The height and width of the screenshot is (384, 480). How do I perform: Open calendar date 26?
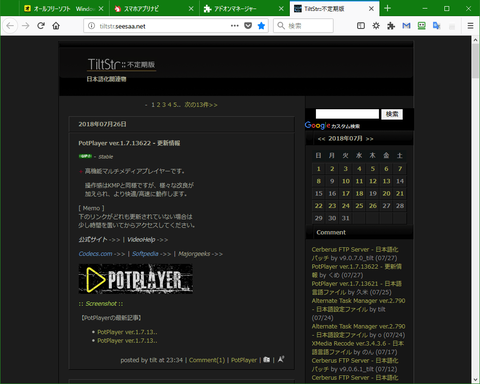pos(373,206)
